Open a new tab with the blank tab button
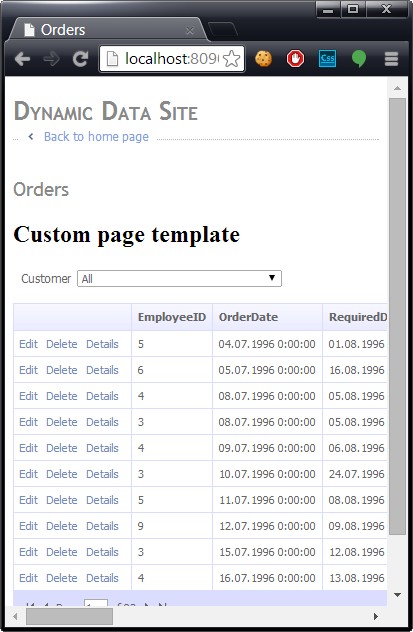 [x=223, y=30]
